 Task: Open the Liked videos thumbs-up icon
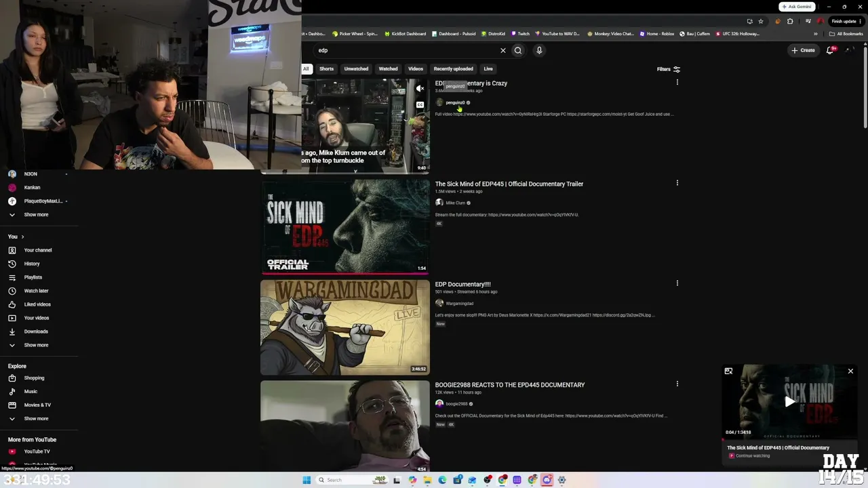coord(12,304)
